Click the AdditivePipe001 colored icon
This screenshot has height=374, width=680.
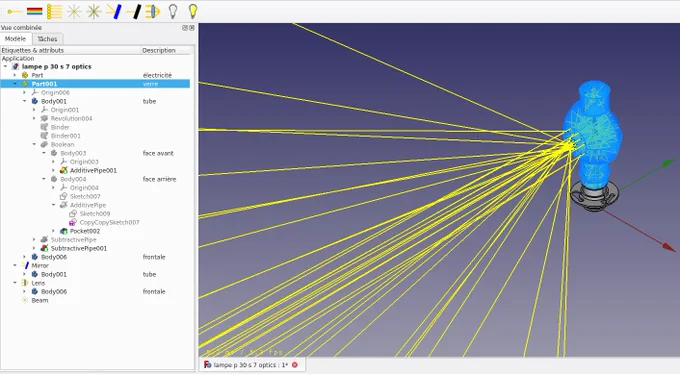point(63,170)
